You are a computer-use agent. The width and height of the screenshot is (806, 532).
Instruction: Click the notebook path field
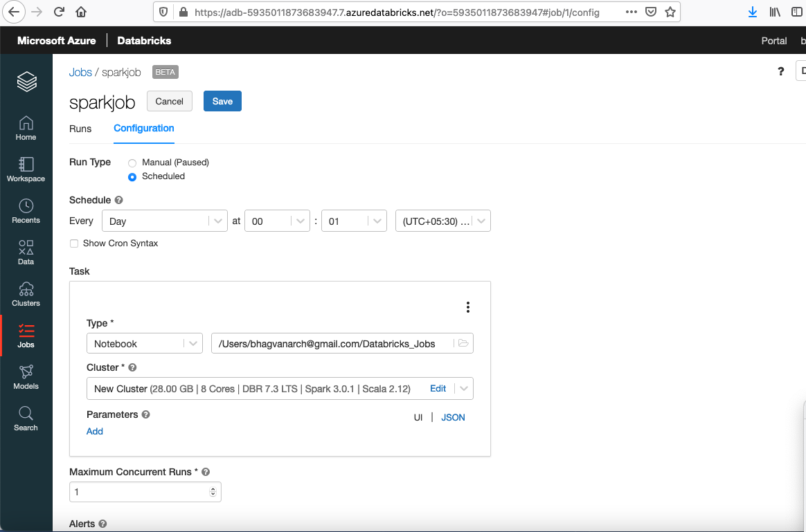coord(342,344)
